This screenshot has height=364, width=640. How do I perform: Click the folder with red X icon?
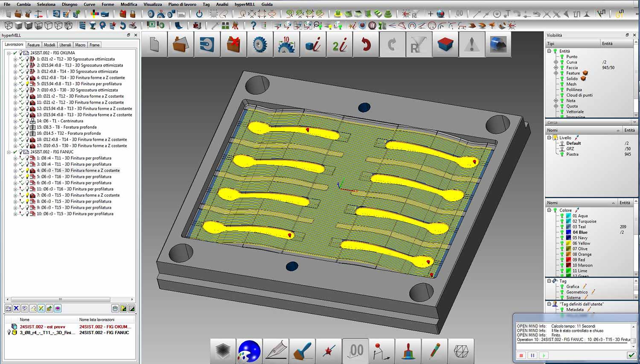pyautogui.click(x=233, y=44)
